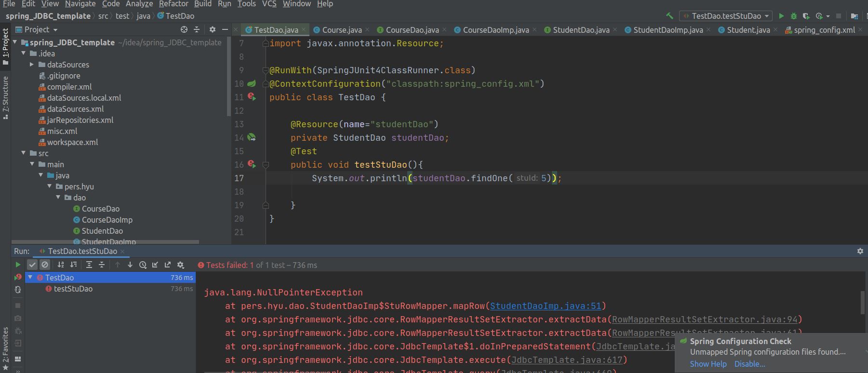Viewport: 868px width, 373px height.
Task: Close the TestDao.java editor tab
Action: [x=304, y=30]
